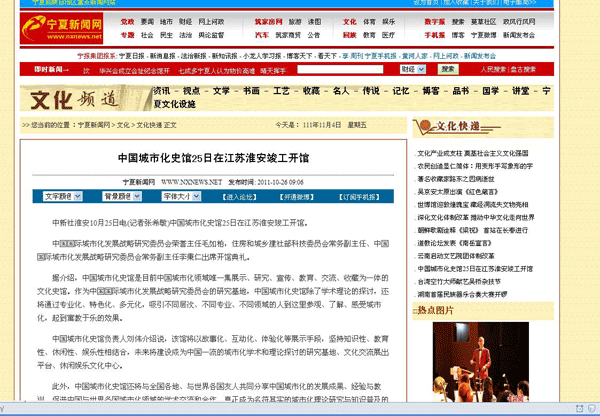Image resolution: width=600 pixels, height=416 pixels.
Task: Open the 舆论监督 link in the top navigation
Action: point(211,35)
